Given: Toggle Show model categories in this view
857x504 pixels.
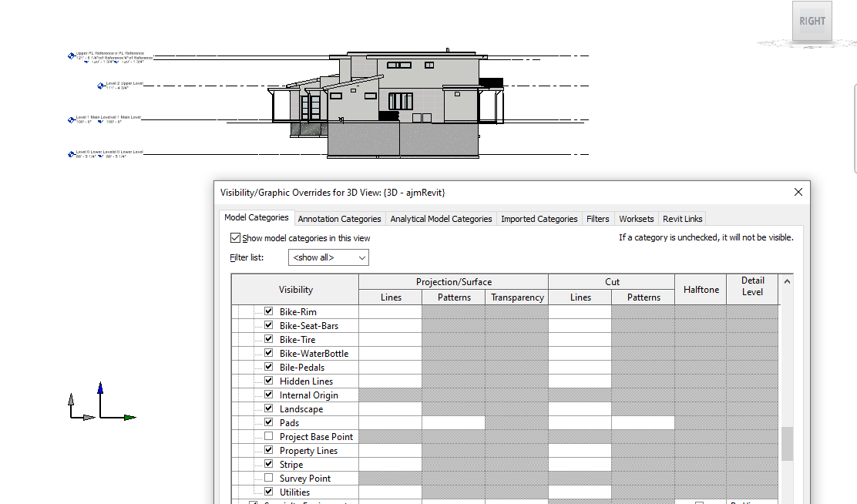Looking at the screenshot, I should point(236,238).
